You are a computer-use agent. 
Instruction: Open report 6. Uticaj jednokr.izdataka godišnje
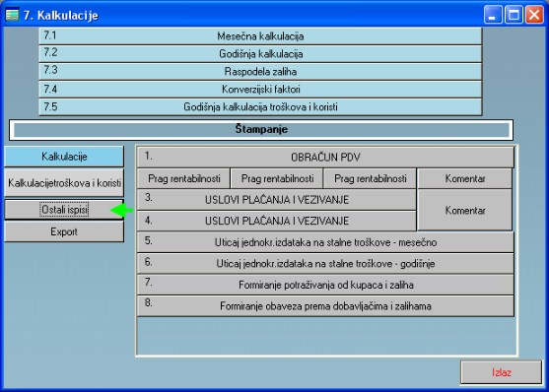[x=325, y=264]
